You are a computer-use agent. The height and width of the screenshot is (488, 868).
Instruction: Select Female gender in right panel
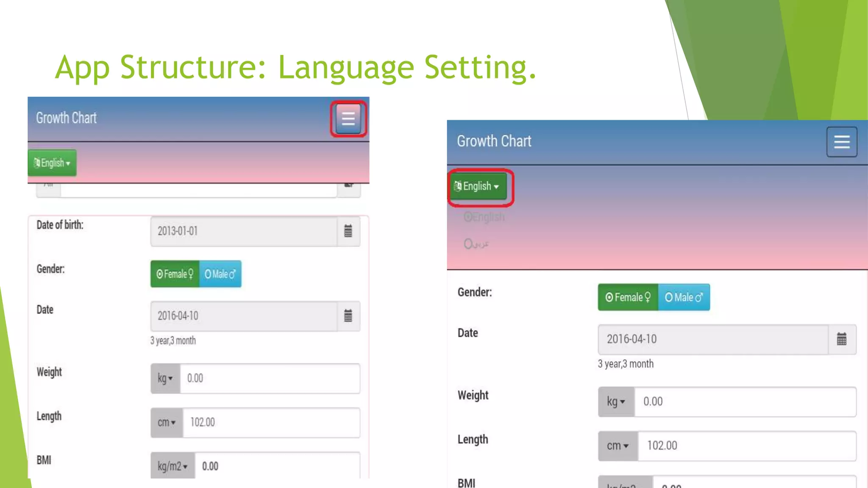(x=628, y=297)
